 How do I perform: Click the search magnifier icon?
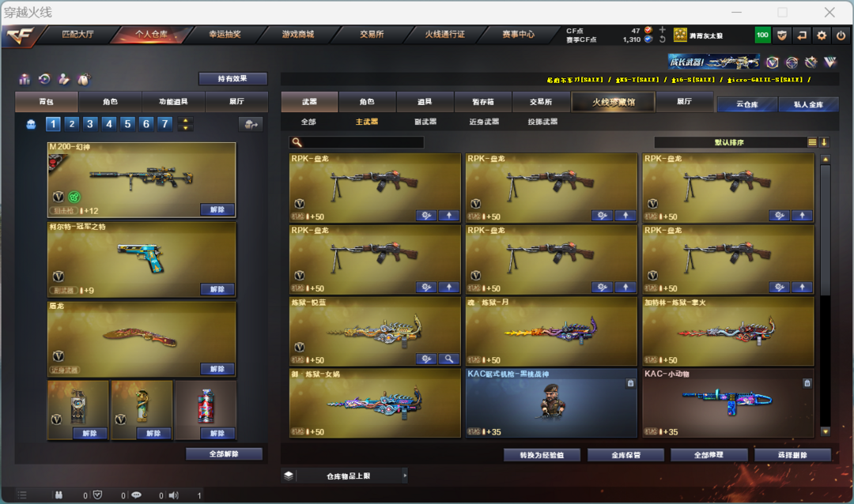coord(297,142)
